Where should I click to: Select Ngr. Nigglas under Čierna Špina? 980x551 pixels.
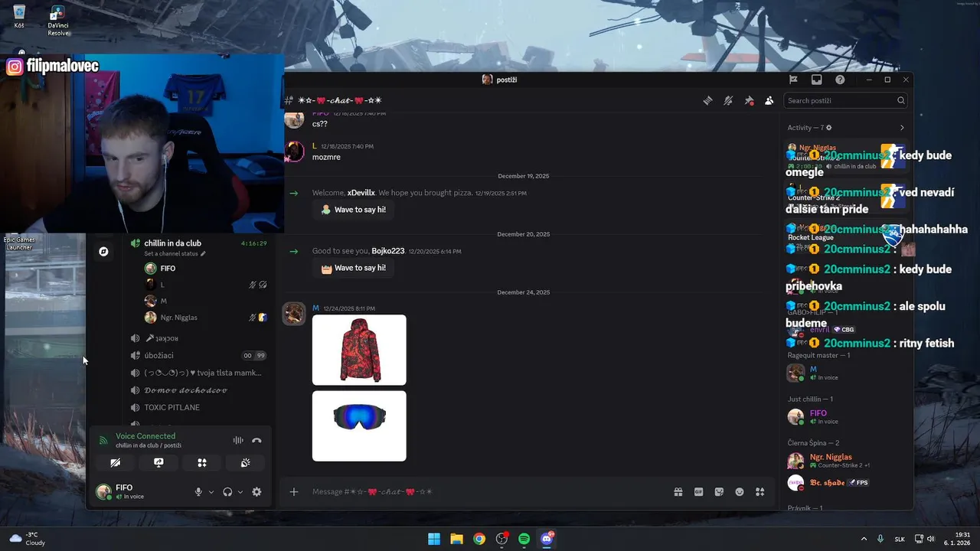click(x=846, y=461)
